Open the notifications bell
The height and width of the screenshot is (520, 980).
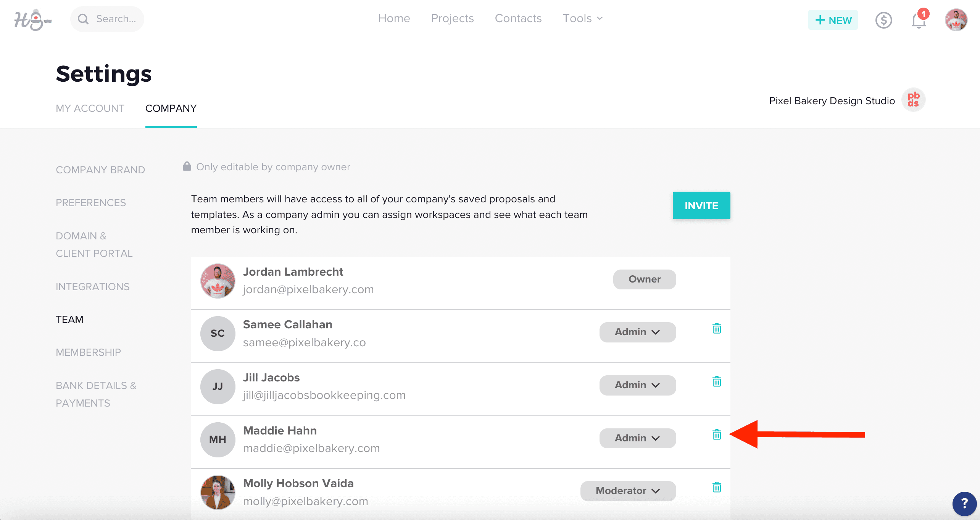point(919,20)
